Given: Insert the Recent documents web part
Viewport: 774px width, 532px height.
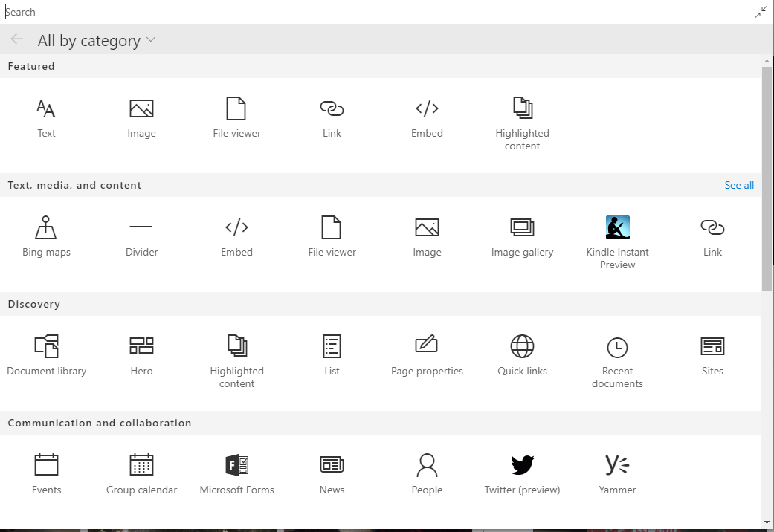Looking at the screenshot, I should (x=617, y=360).
